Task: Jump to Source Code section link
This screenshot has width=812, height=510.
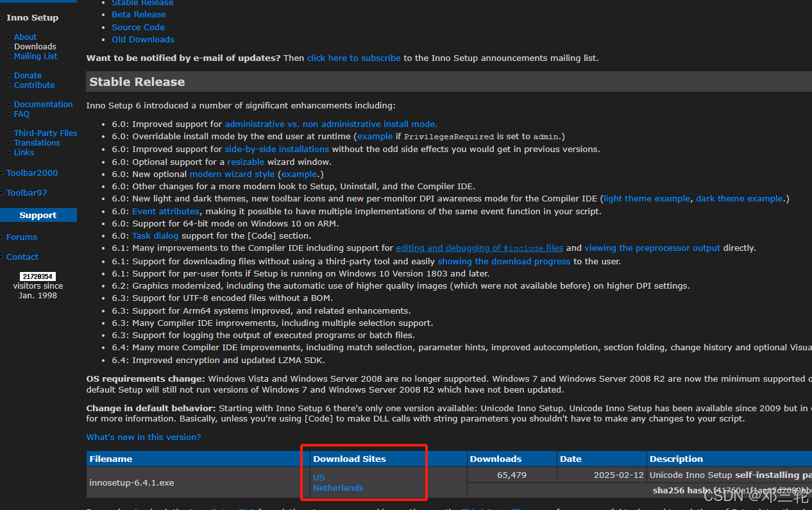Action: point(138,27)
